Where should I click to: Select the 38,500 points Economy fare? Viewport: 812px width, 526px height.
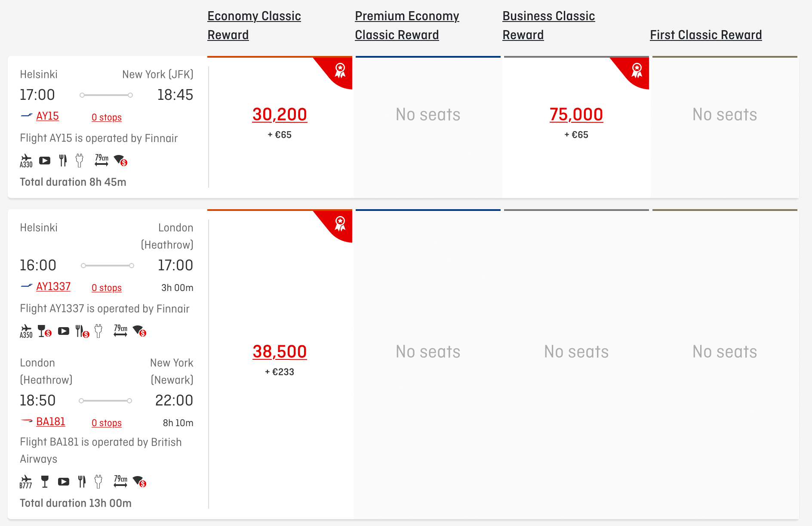point(280,352)
